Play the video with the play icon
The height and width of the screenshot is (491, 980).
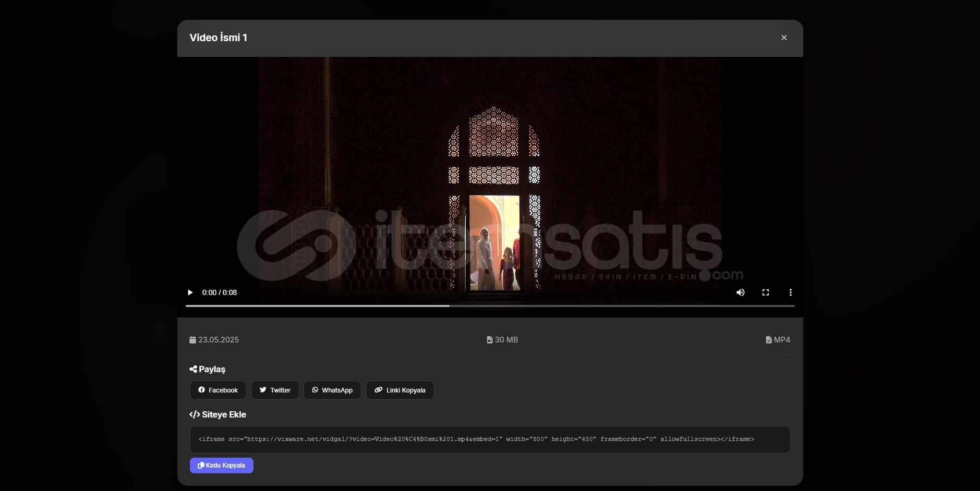click(x=190, y=292)
